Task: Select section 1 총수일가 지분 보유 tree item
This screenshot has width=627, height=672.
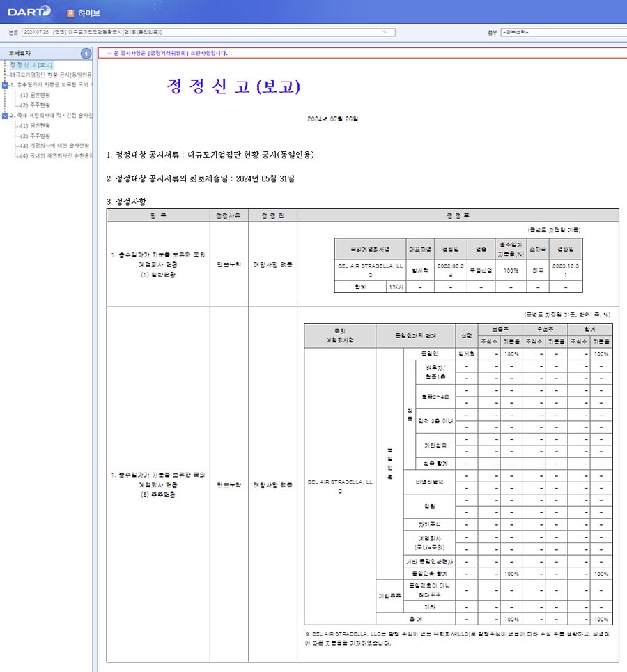Action: tap(51, 85)
